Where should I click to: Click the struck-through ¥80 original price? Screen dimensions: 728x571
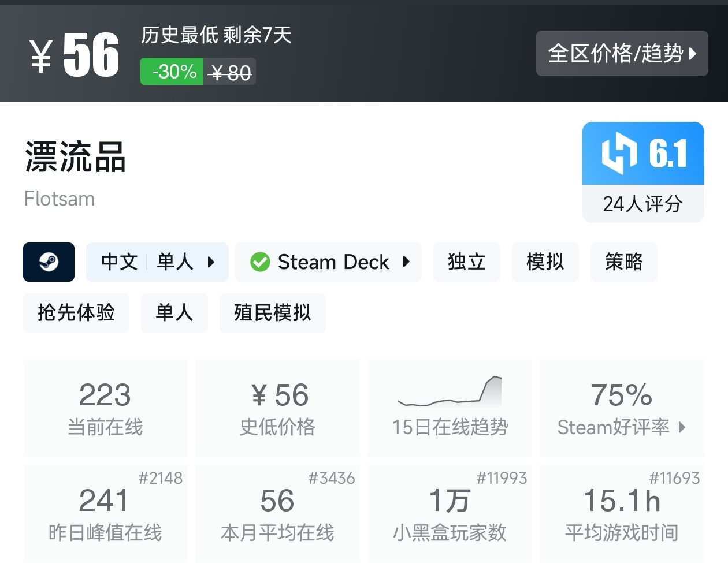coord(231,72)
